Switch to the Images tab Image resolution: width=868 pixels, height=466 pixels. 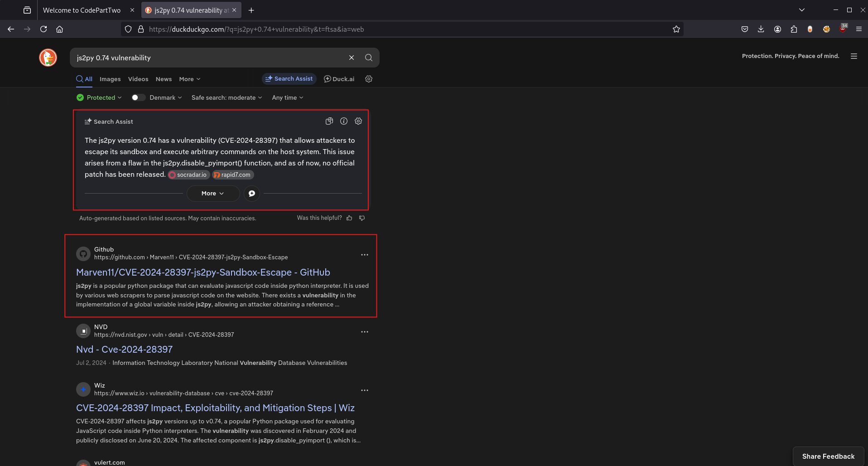point(110,79)
